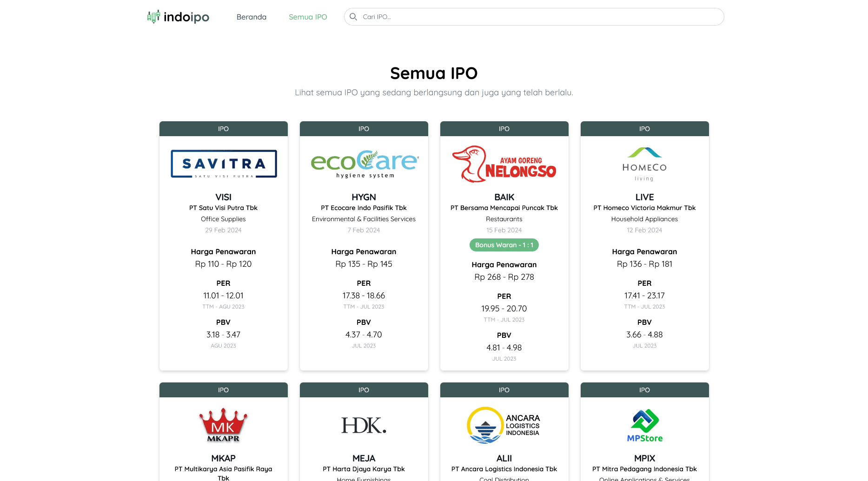This screenshot has width=868, height=481.
Task: Click the MPStore logo
Action: [x=644, y=425]
